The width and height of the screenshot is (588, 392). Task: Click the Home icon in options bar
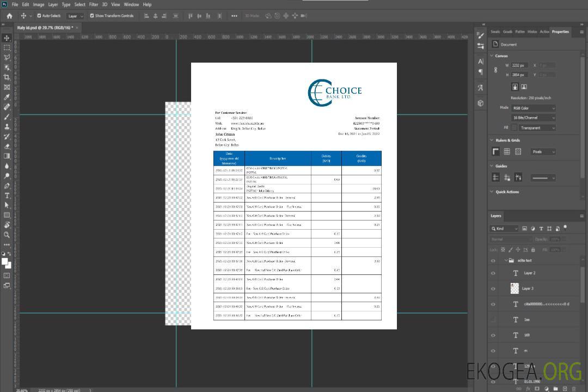(x=9, y=16)
